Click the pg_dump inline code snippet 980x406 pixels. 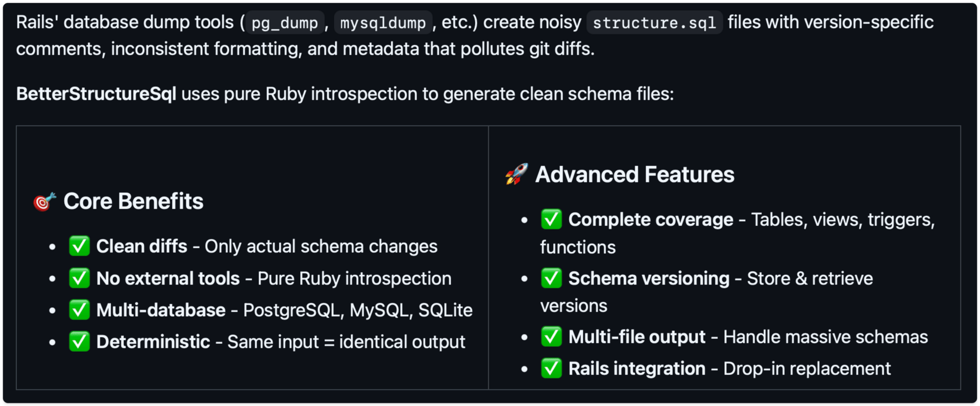[x=285, y=22]
